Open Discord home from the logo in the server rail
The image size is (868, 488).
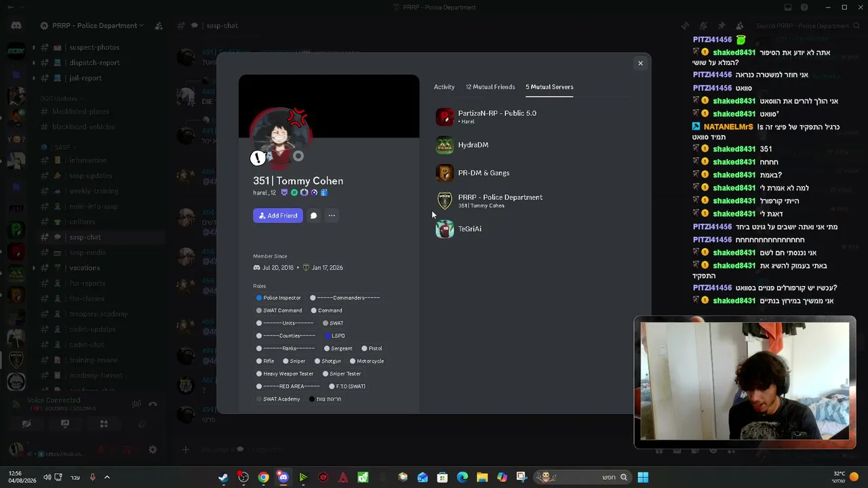pyautogui.click(x=16, y=26)
